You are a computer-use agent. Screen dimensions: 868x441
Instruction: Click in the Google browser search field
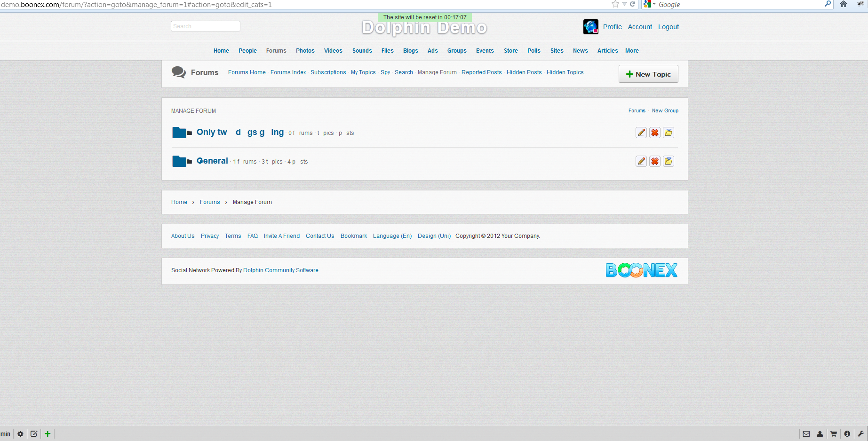(740, 4)
